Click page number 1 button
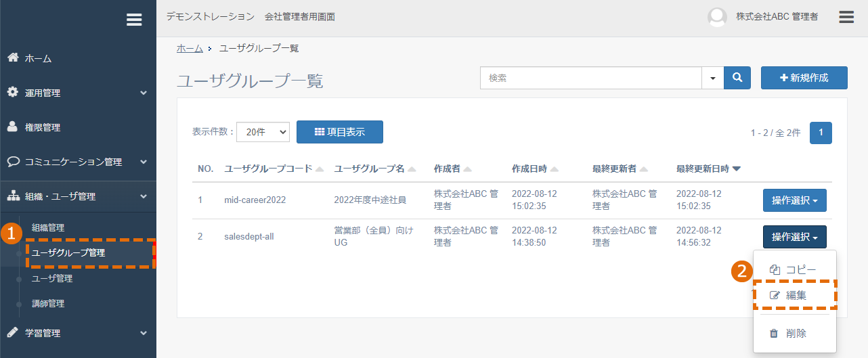868x358 pixels. tap(821, 133)
